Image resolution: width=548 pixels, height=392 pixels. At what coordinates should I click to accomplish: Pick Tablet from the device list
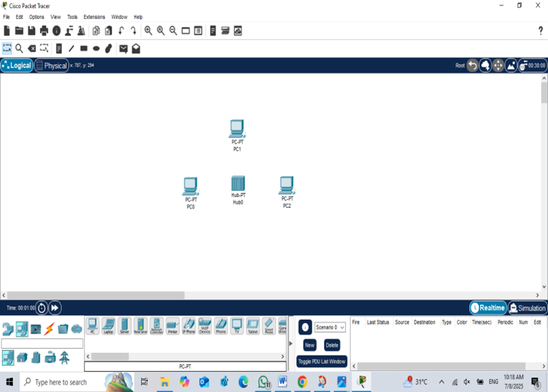[253, 326]
